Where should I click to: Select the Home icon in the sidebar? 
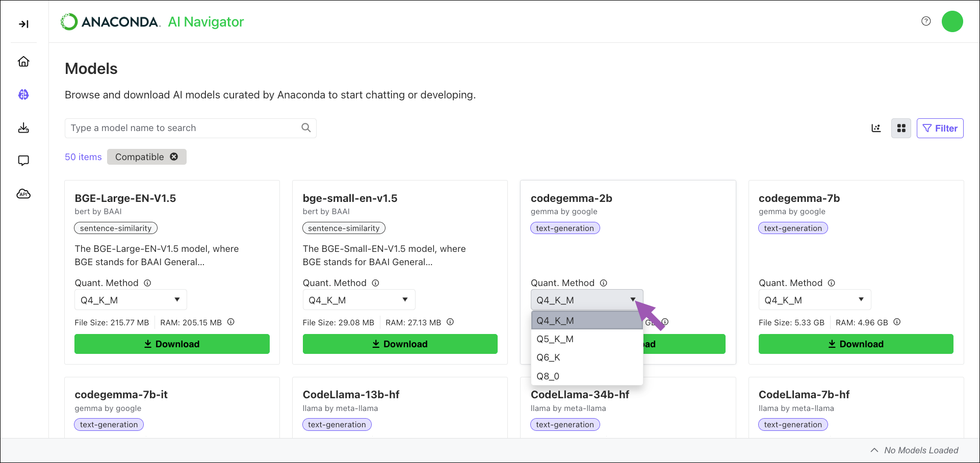coord(23,61)
